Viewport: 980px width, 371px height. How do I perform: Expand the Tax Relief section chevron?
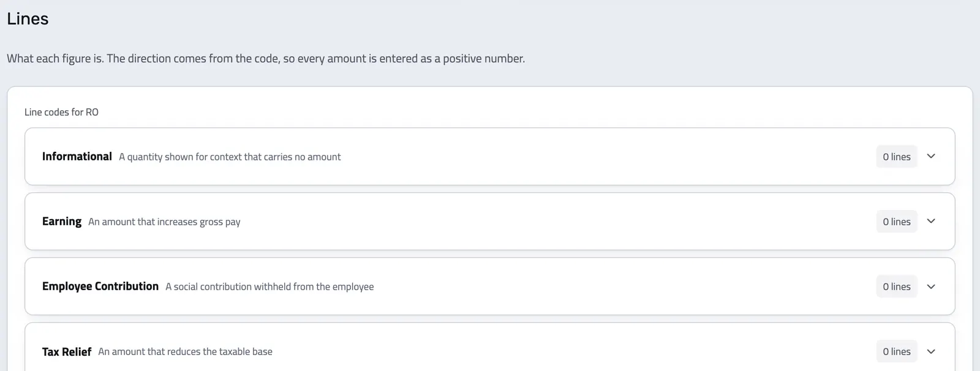click(x=931, y=351)
